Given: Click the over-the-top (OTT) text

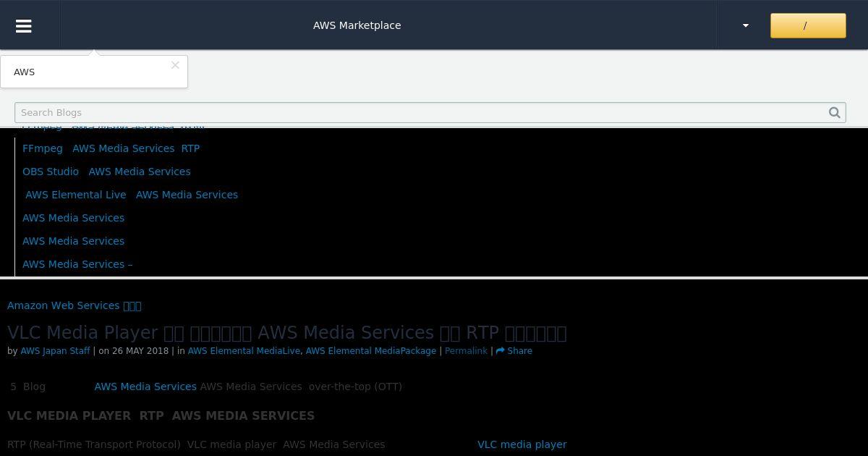Looking at the screenshot, I should click(355, 387).
